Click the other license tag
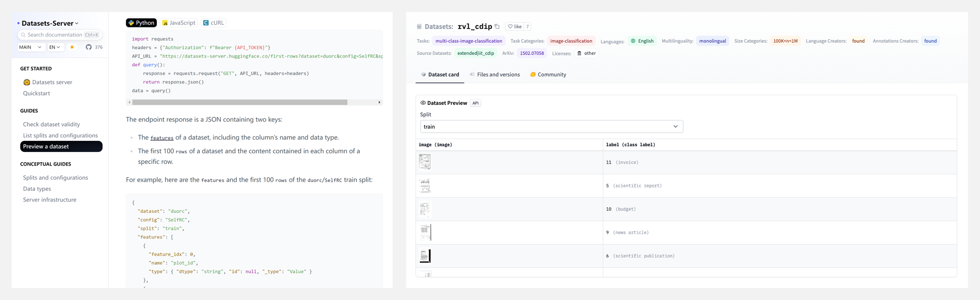Image resolution: width=980 pixels, height=300 pixels. click(586, 53)
